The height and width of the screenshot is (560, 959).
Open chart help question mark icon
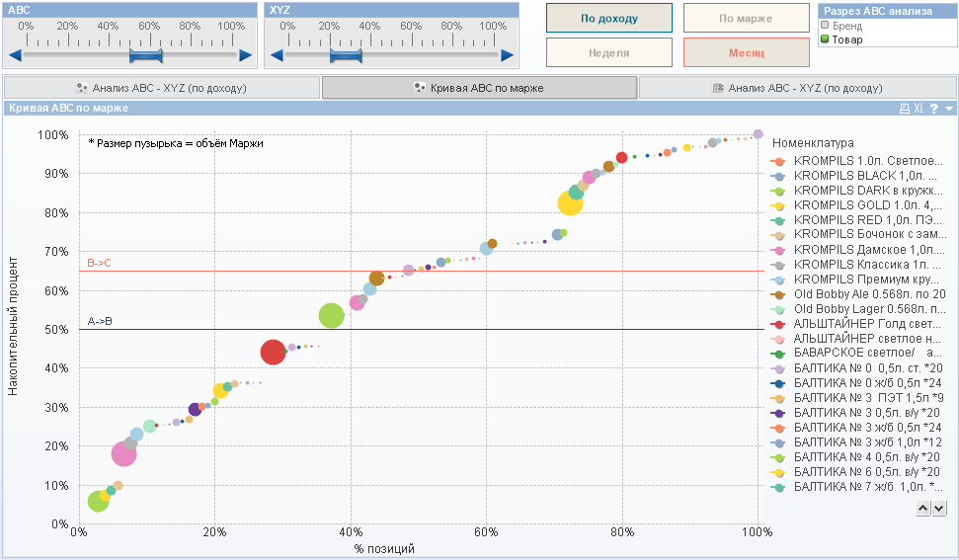tap(934, 109)
